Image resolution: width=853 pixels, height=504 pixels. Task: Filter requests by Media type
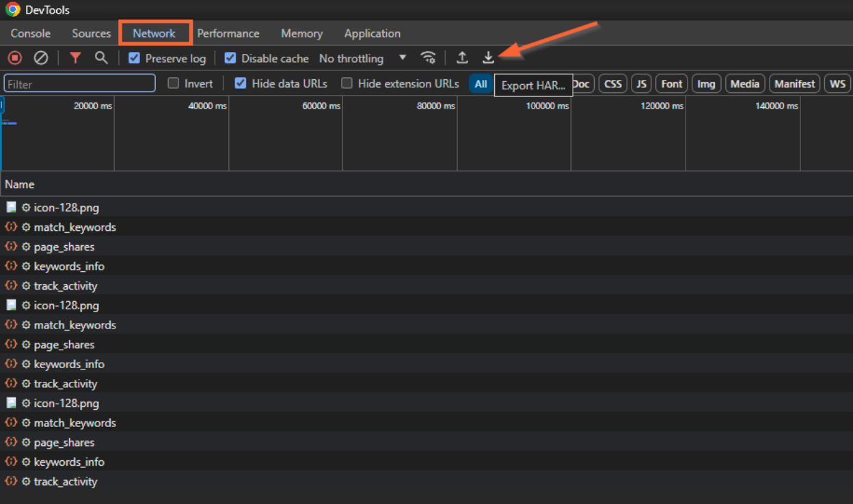pos(745,83)
